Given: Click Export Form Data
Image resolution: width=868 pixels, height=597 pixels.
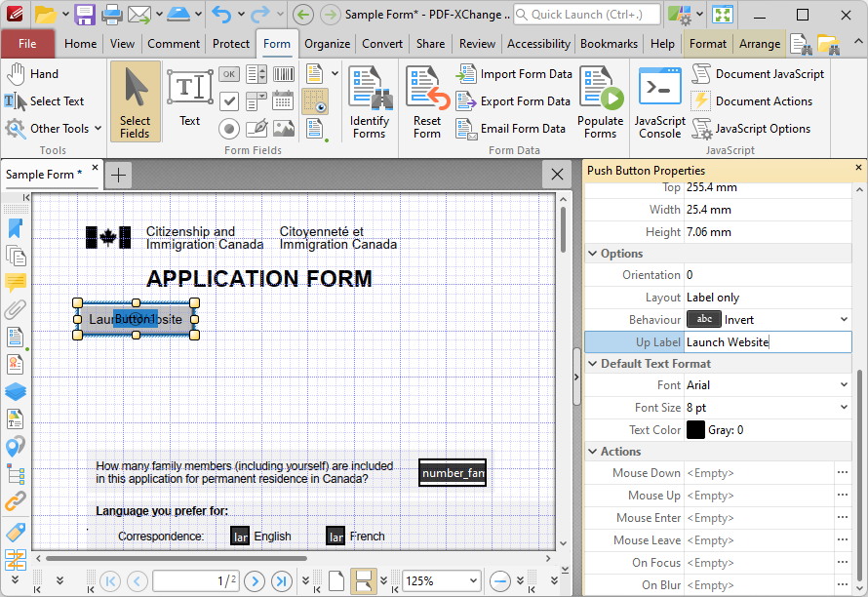Looking at the screenshot, I should (x=513, y=101).
